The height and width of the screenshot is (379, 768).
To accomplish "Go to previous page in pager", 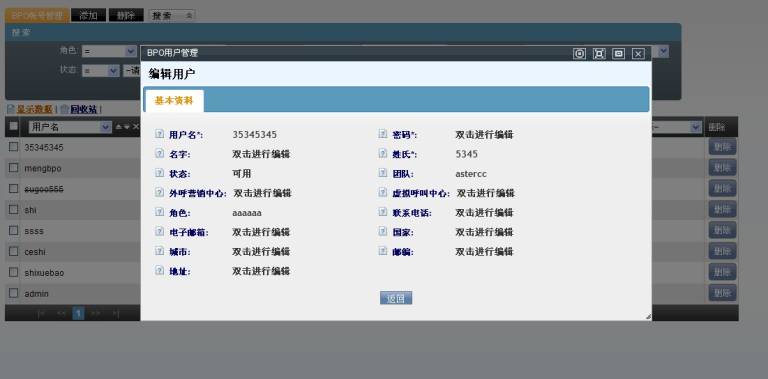I will point(61,313).
